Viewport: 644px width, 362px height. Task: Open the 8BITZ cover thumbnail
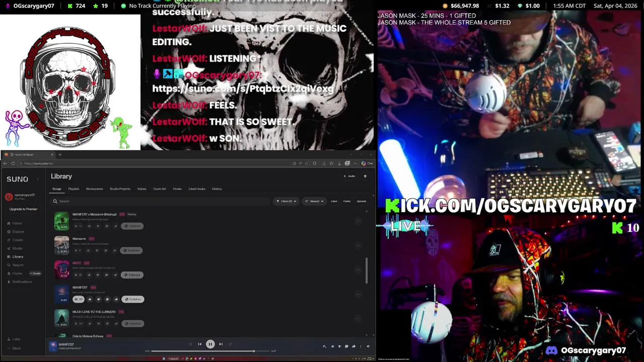tap(61, 269)
